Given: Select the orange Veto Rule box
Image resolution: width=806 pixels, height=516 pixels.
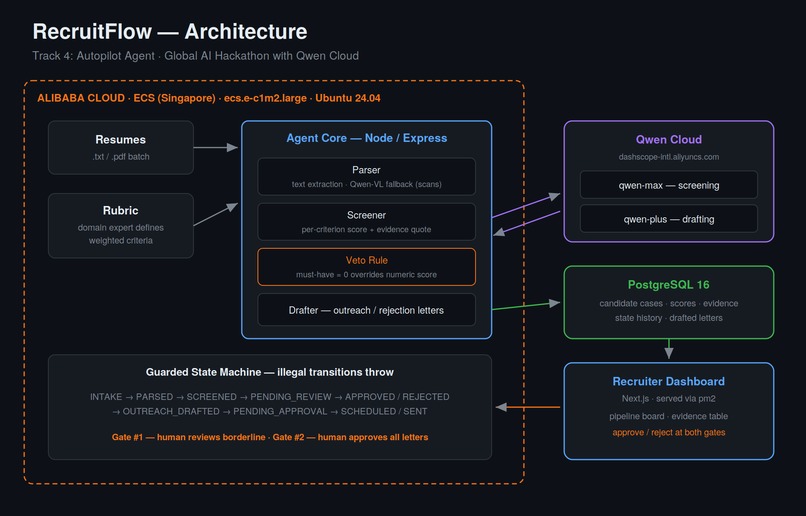Looking at the screenshot, I should coord(367,267).
